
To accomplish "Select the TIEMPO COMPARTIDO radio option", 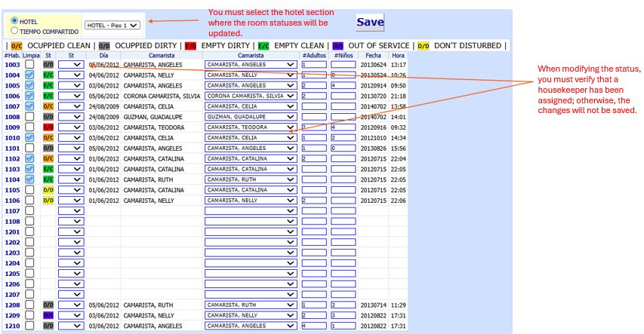I will tap(14, 31).
